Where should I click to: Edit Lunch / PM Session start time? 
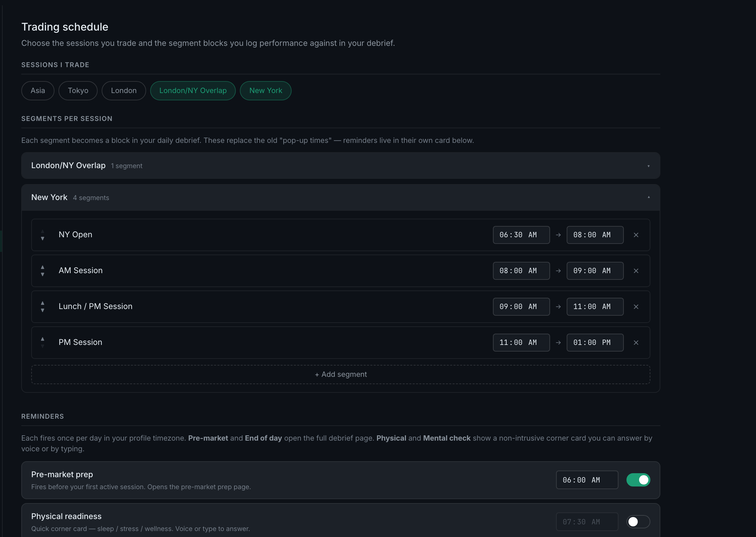(x=521, y=307)
